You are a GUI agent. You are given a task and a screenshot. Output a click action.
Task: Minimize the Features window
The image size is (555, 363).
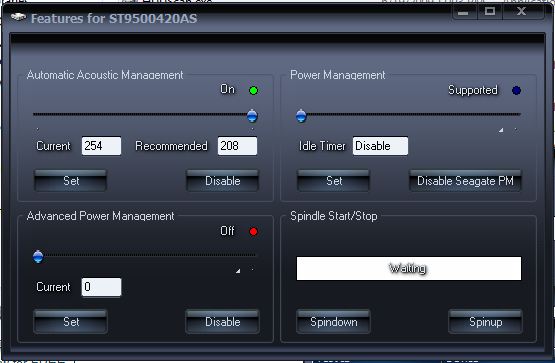464,12
